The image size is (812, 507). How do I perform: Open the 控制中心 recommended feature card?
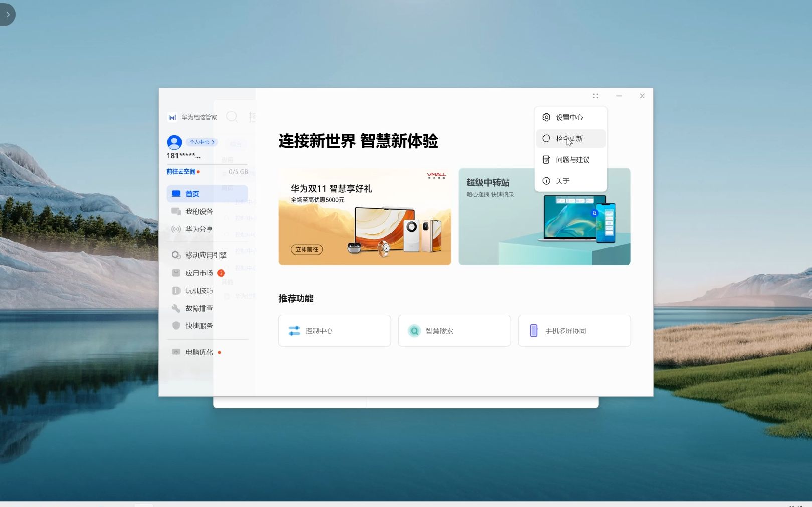[334, 331]
